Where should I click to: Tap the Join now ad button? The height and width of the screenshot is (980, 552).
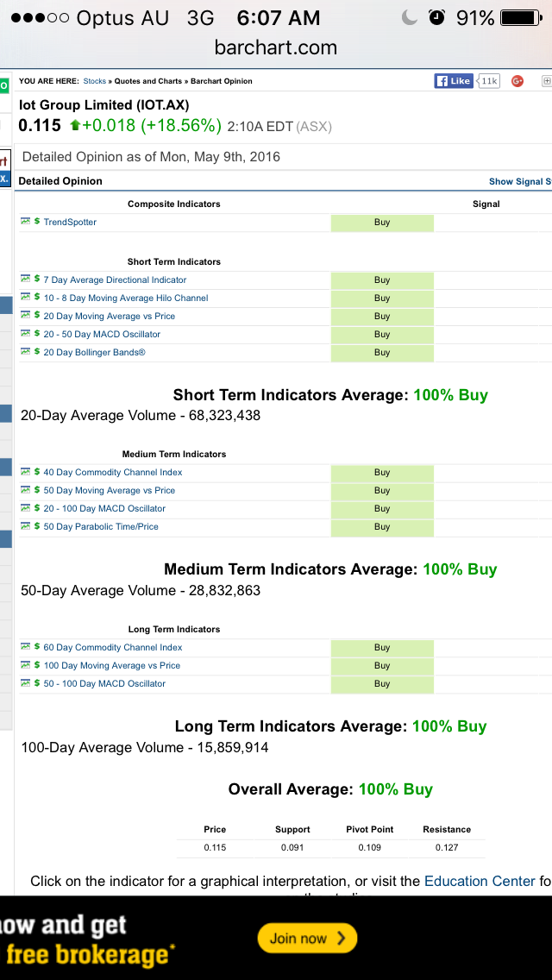pos(307,938)
